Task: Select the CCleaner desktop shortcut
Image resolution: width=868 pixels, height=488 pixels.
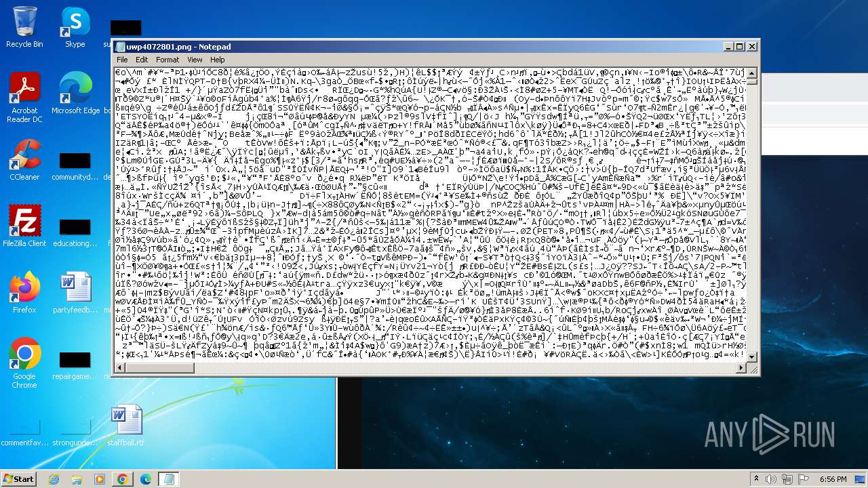Action: click(x=24, y=161)
